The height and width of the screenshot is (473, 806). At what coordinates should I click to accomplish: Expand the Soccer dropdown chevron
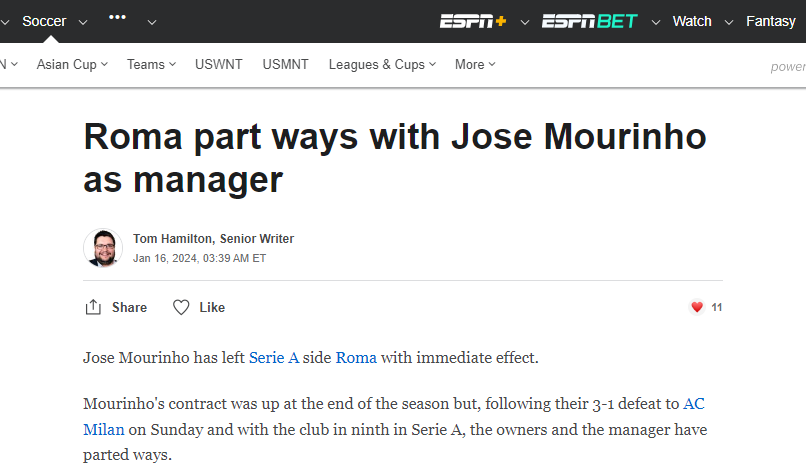tap(82, 22)
